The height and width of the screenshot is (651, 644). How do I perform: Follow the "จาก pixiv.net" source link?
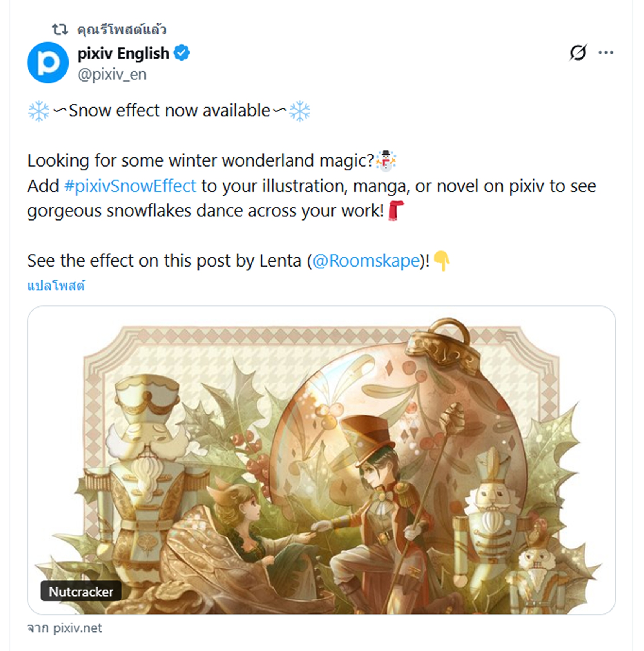click(65, 628)
